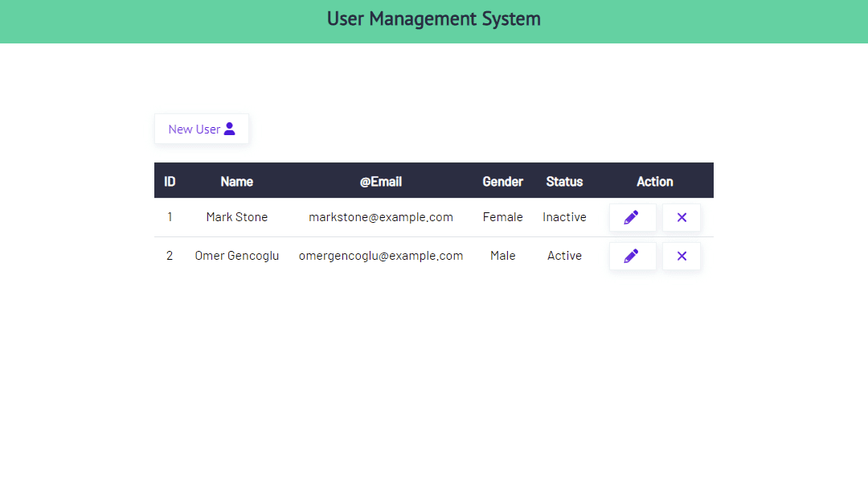Select the name Mark Stone
The image size is (868, 489).
tap(237, 217)
